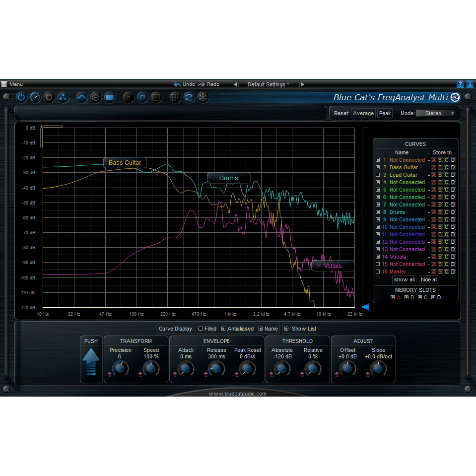Go to previous preset arrow
Screen dimensions: 476x476
tap(235, 84)
